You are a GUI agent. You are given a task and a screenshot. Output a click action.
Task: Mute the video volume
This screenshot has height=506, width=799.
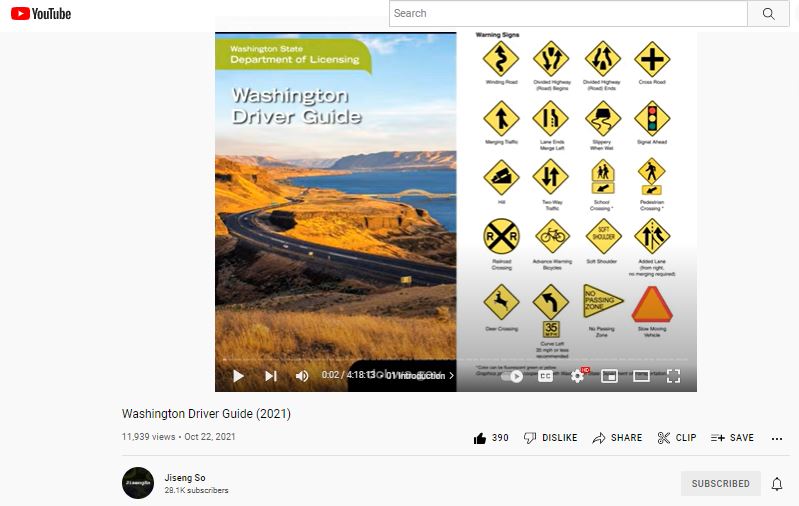tap(302, 376)
